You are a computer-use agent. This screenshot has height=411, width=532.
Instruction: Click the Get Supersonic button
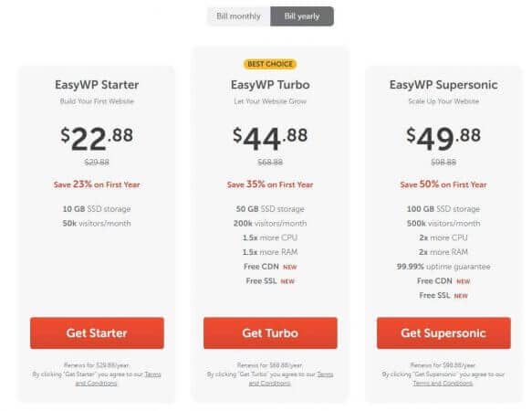(443, 332)
